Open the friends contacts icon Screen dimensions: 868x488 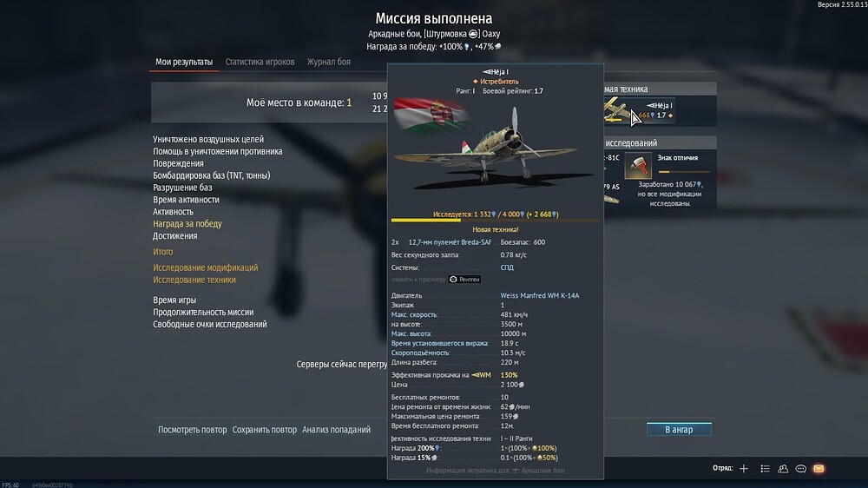pos(783,469)
